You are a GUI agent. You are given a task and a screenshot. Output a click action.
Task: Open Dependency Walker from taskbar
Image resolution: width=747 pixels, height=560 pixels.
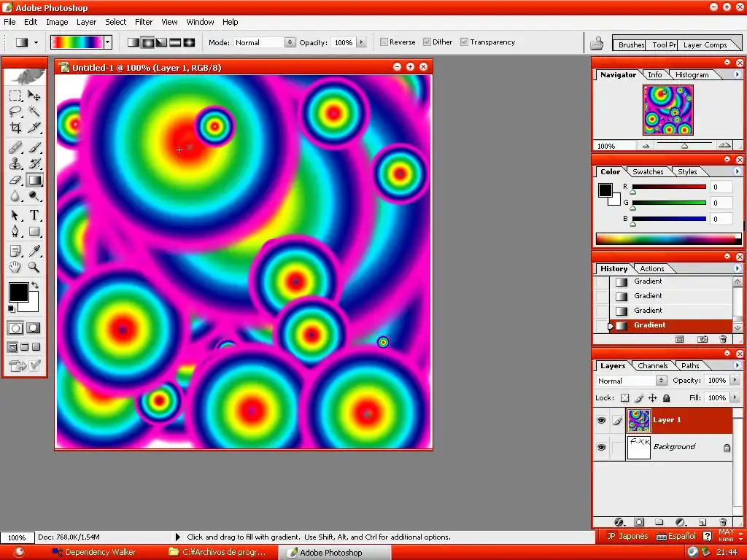[94, 553]
